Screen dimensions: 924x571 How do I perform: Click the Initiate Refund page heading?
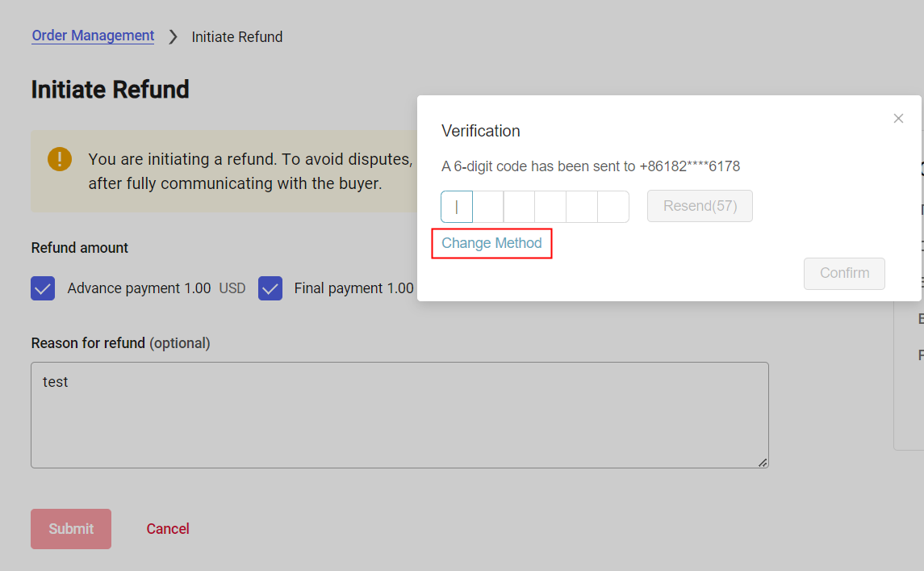pyautogui.click(x=110, y=89)
